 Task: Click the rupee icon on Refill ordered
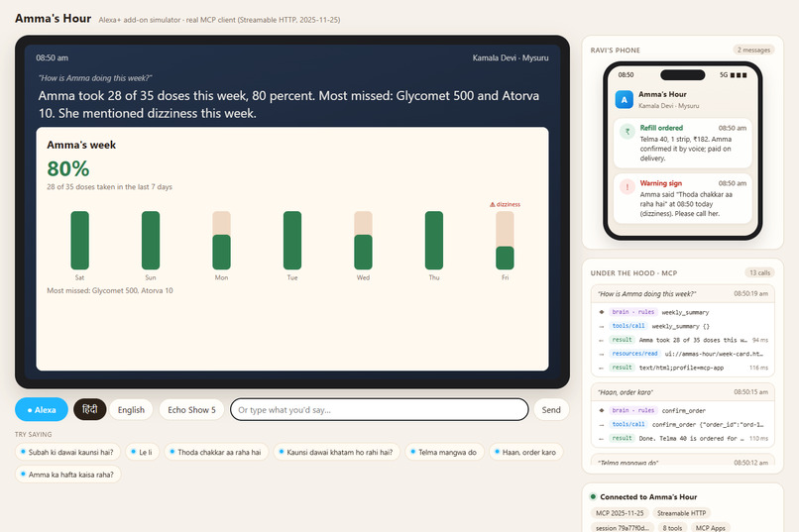click(628, 132)
